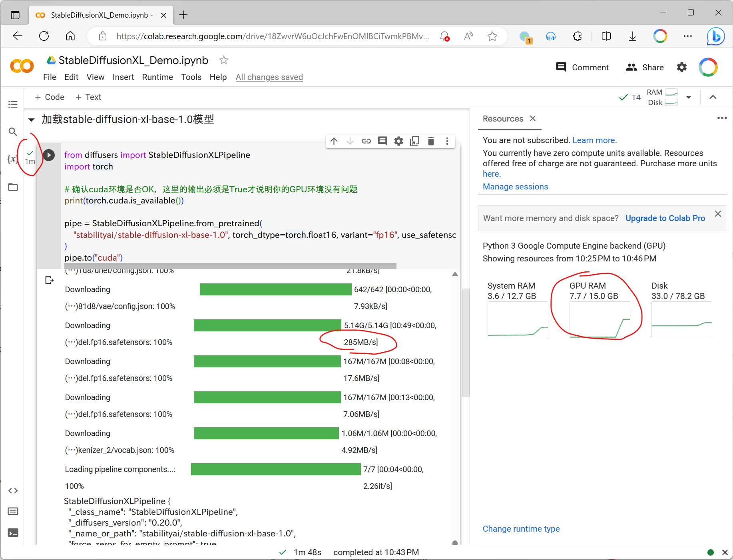This screenshot has width=733, height=560.
Task: Collapse the 加载stable-diffusion-xl-base-1.0模型 section
Action: pos(32,120)
